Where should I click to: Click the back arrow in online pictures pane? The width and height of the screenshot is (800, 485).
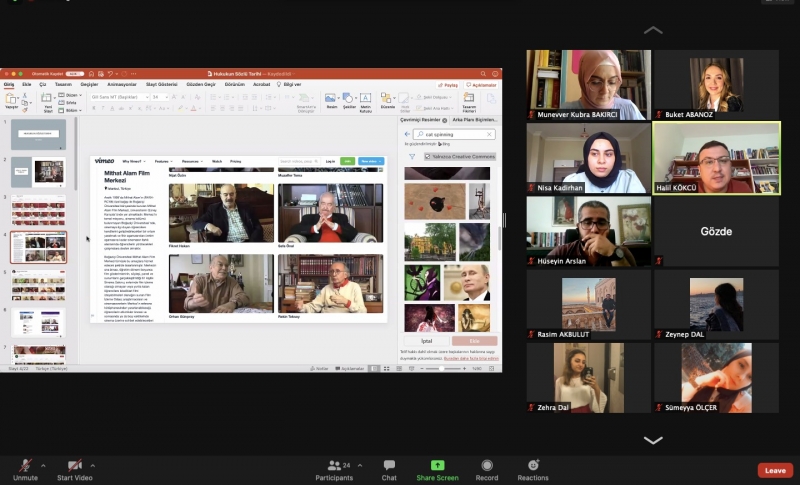click(407, 134)
